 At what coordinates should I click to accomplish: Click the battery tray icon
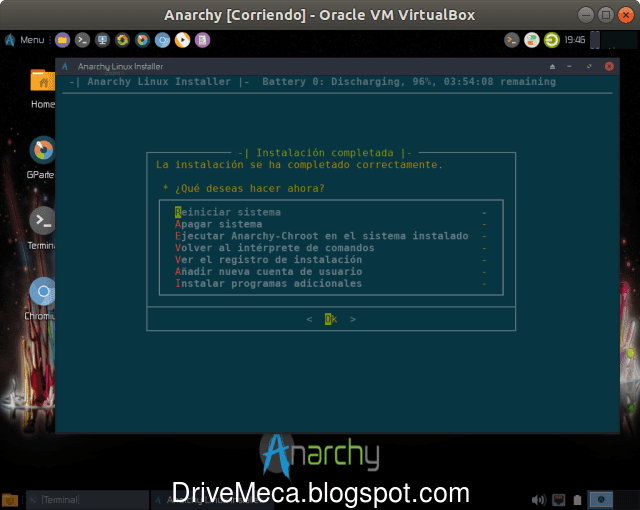click(x=577, y=500)
